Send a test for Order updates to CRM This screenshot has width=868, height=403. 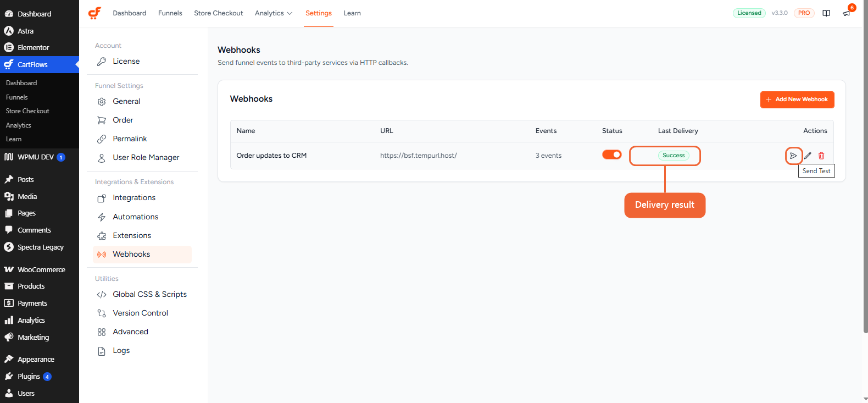[x=793, y=156]
